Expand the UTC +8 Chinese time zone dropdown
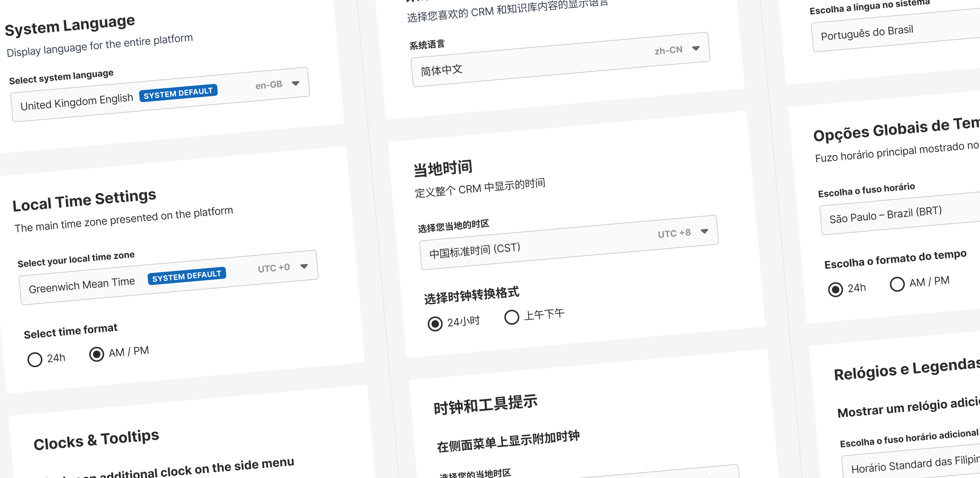Viewport: 980px width, 478px height. pyautogui.click(x=705, y=231)
